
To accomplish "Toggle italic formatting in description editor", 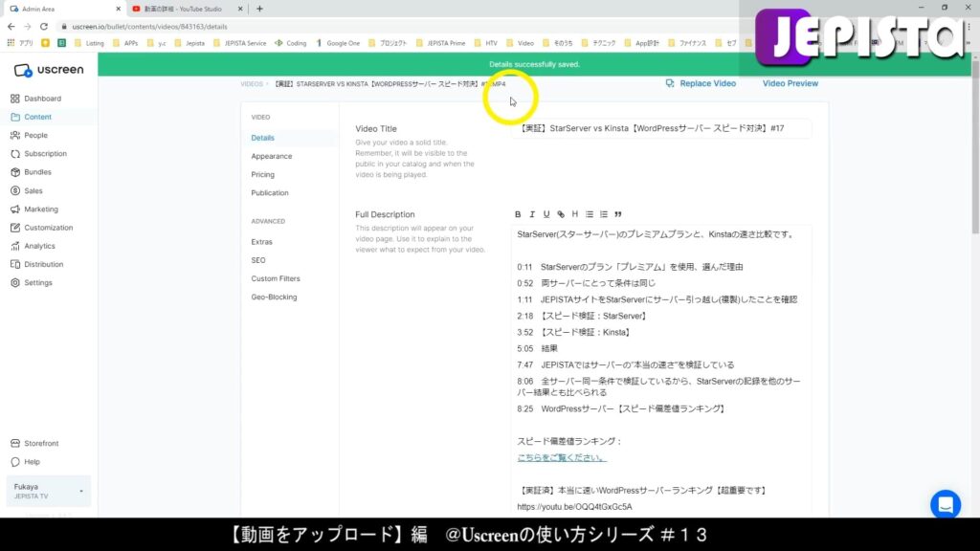I will (532, 214).
